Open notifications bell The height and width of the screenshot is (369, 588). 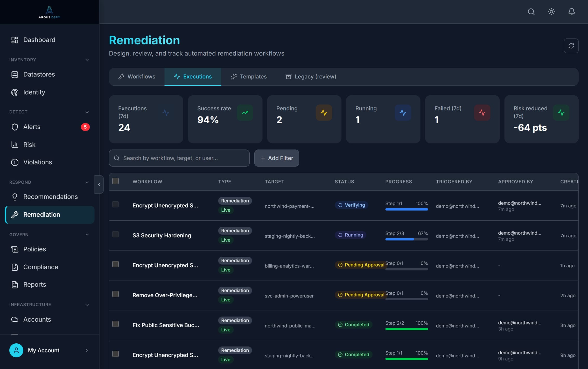coord(571,12)
